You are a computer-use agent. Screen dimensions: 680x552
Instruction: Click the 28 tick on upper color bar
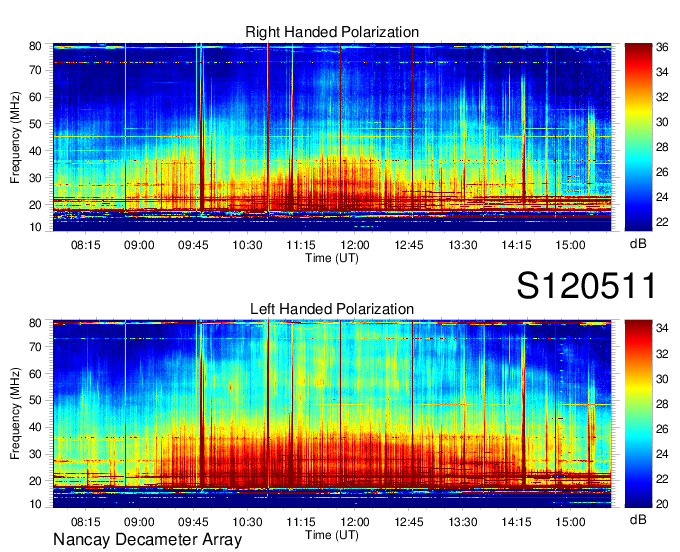click(x=662, y=147)
